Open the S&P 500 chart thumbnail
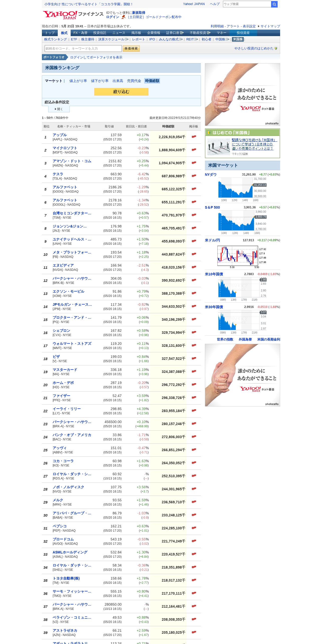 (x=242, y=222)
